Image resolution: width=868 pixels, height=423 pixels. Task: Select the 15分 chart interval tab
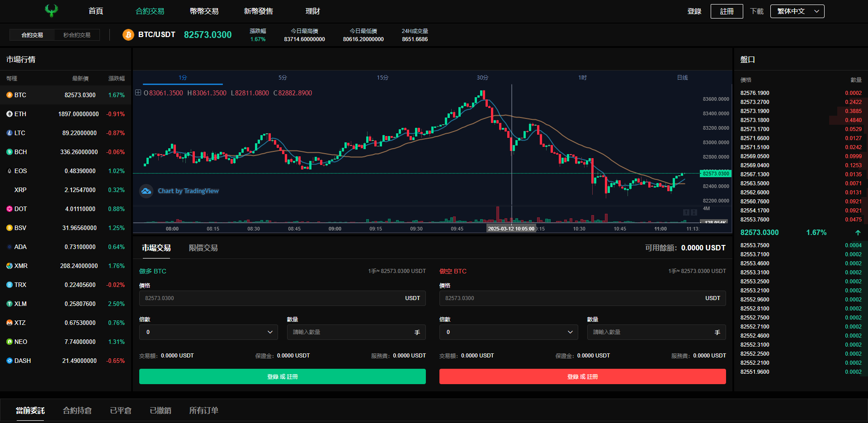pos(382,78)
